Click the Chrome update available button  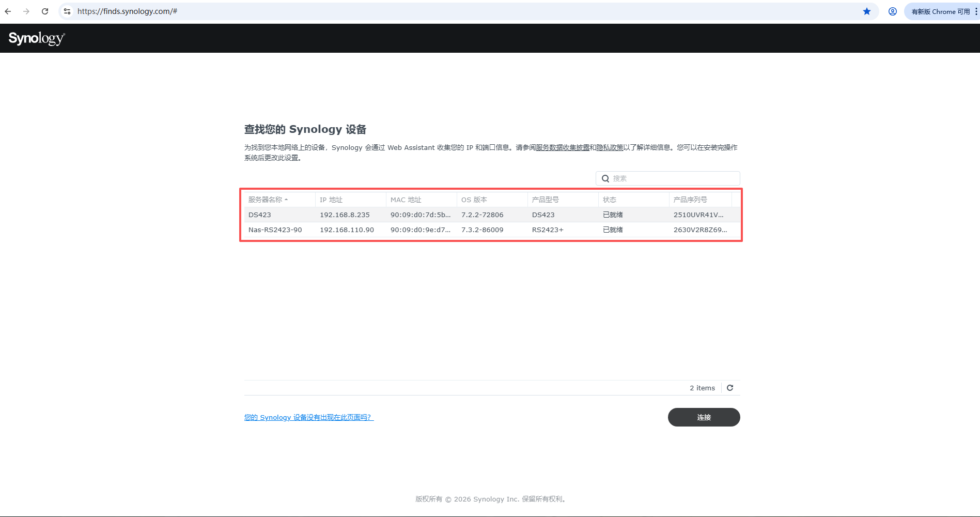(940, 11)
